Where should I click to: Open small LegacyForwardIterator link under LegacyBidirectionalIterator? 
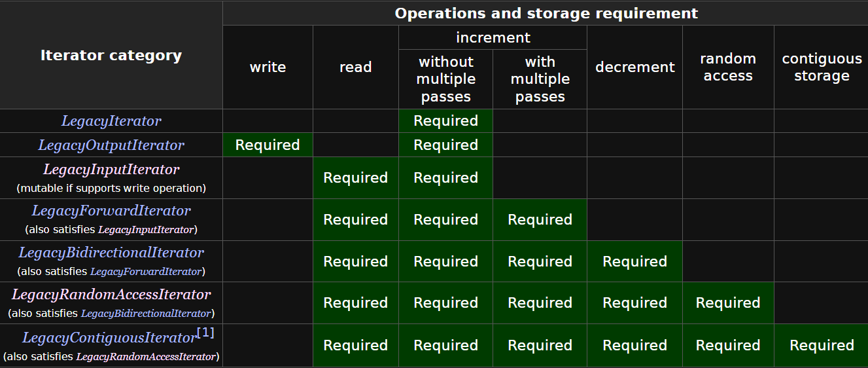[145, 272]
